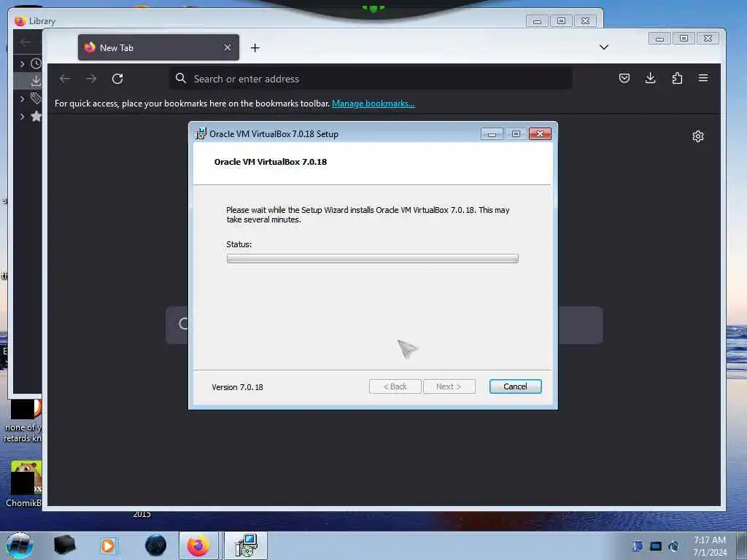
Task: Select the New Tab tab
Action: (158, 47)
